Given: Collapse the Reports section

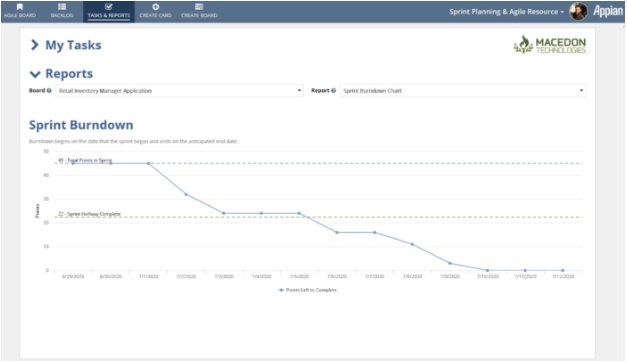Looking at the screenshot, I should [x=35, y=74].
